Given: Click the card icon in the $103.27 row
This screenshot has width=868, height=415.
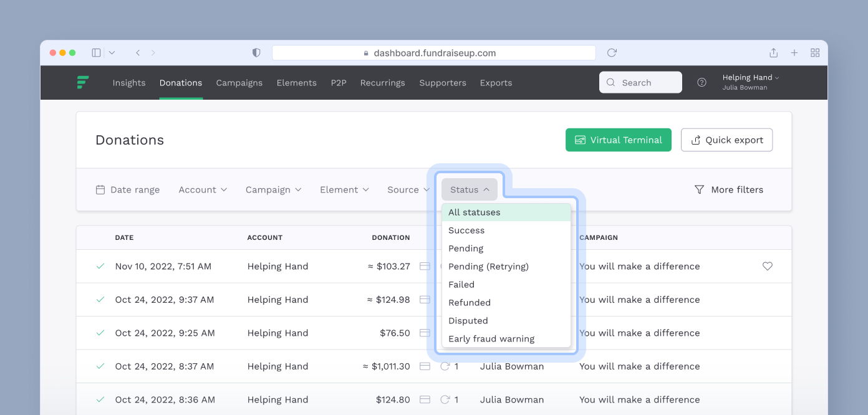Looking at the screenshot, I should [x=425, y=266].
